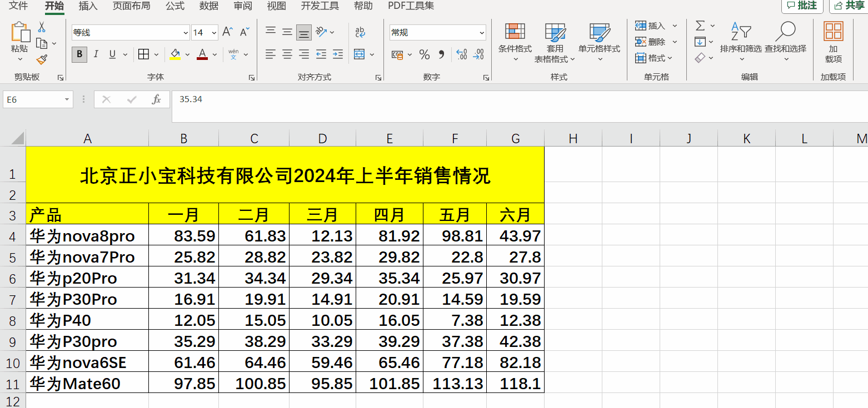Click the format painter icon

(x=41, y=59)
